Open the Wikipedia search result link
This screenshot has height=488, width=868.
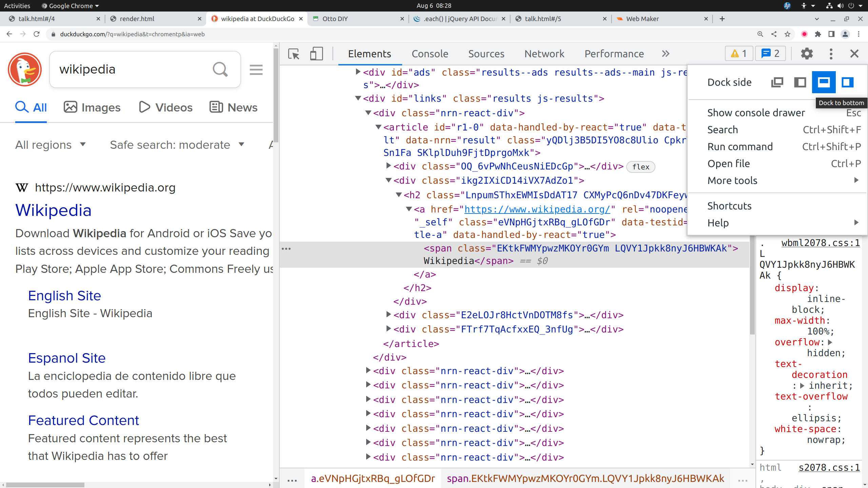[53, 210]
